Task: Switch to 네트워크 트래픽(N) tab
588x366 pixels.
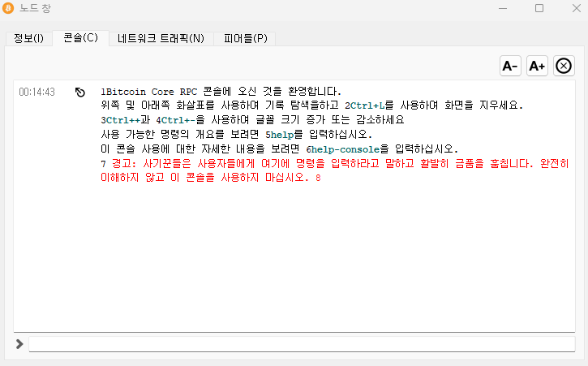Action: click(161, 38)
